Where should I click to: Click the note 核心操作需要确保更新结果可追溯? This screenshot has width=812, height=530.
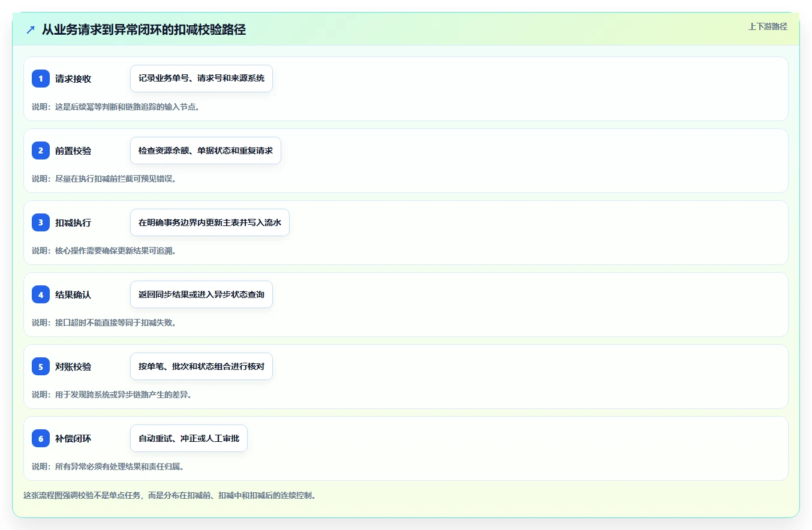104,251
